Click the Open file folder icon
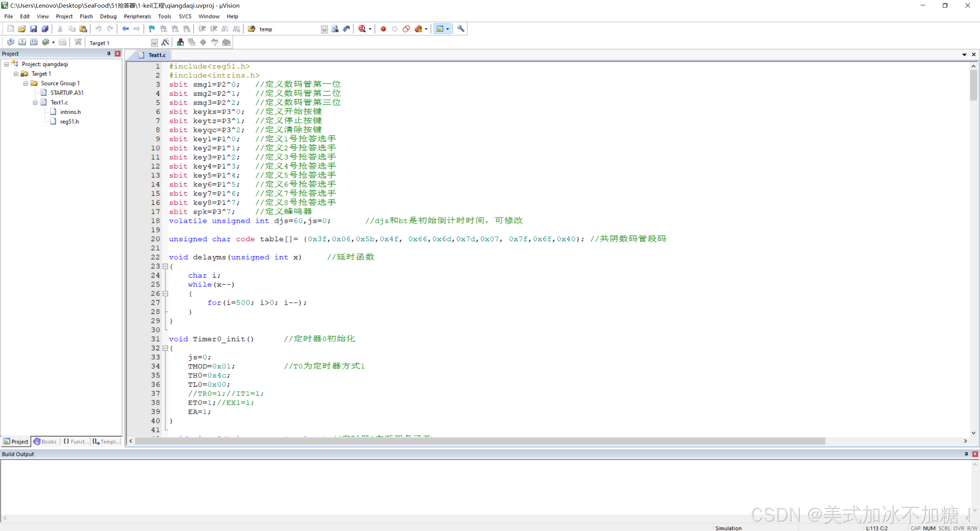The image size is (980, 531). (x=22, y=29)
